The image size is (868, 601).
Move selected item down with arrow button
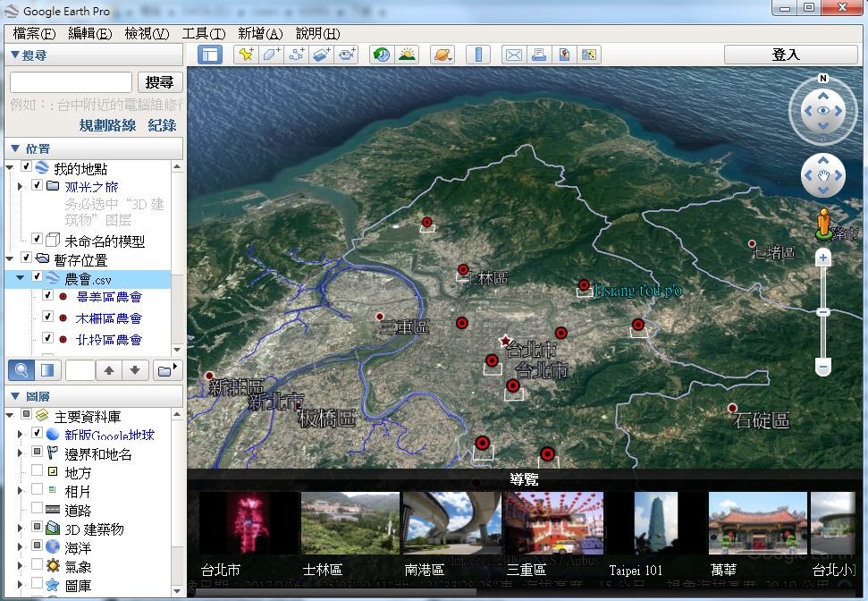pos(135,370)
